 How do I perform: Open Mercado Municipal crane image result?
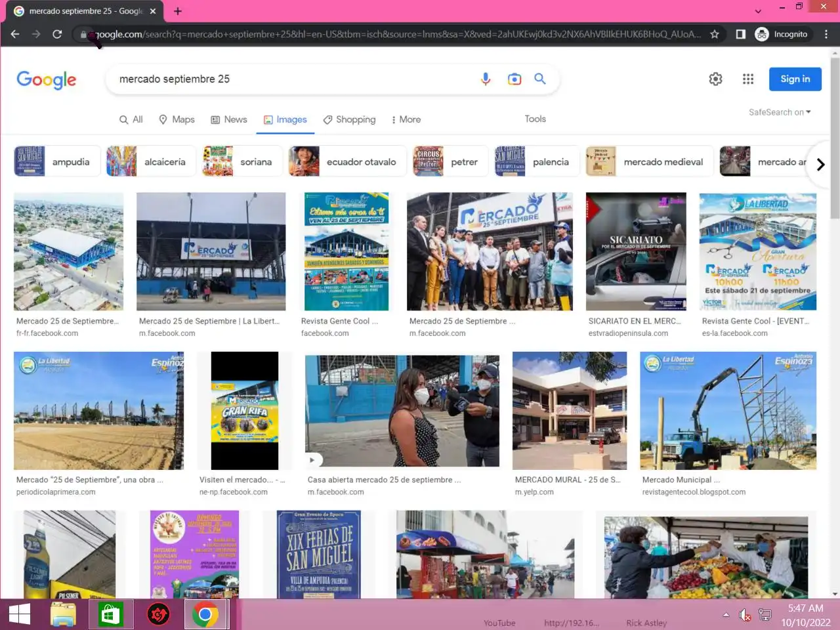pyautogui.click(x=728, y=410)
